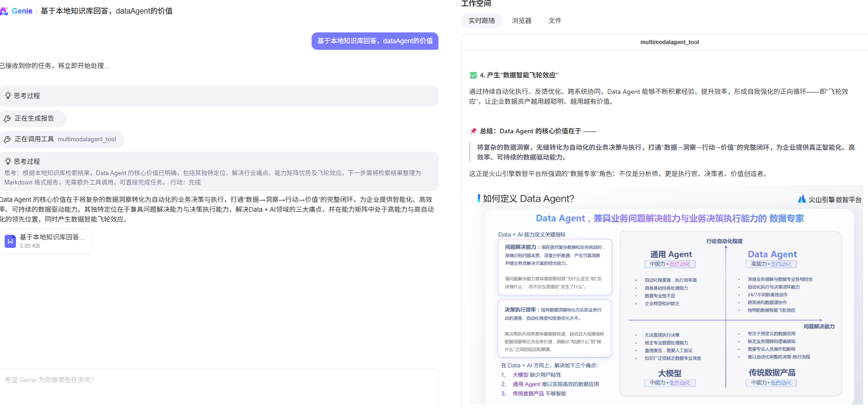Click the text 已接收到你的任务，将立即开始处理
The height and width of the screenshot is (408, 868).
click(55, 66)
